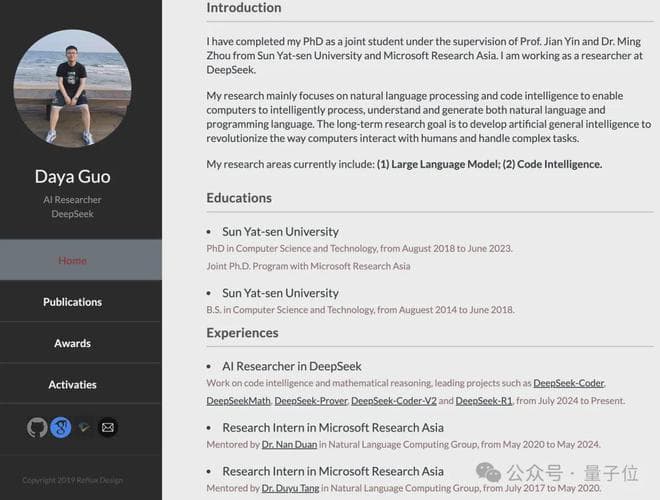This screenshot has width=660, height=500.
Task: Open the Semantic Scholar icon in sidebar
Action: [x=85, y=427]
